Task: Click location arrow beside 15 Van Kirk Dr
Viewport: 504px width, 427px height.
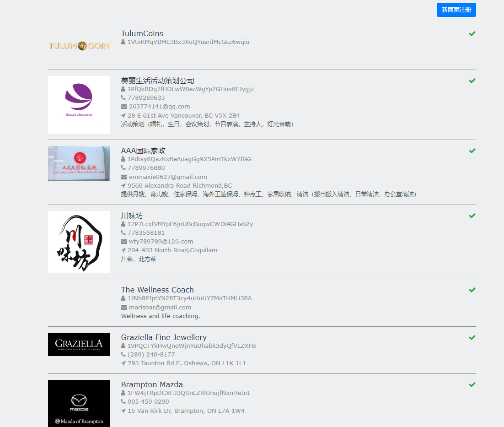Action: 123,411
